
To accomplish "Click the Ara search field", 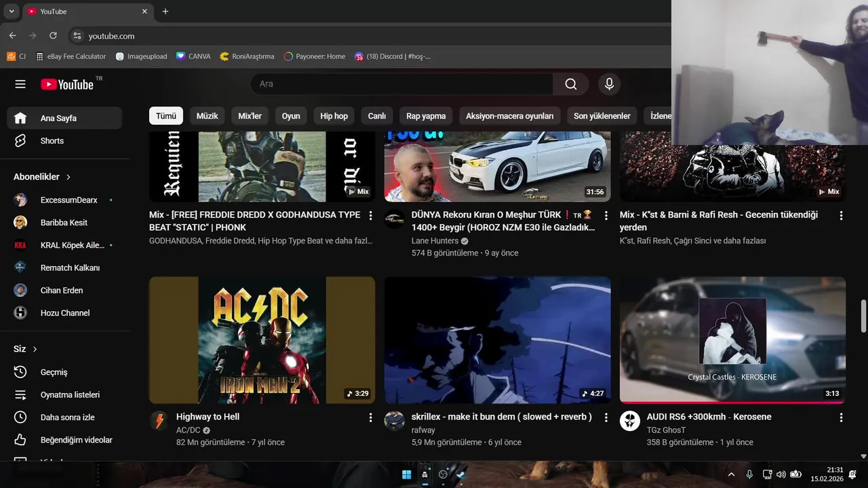I will (x=402, y=84).
